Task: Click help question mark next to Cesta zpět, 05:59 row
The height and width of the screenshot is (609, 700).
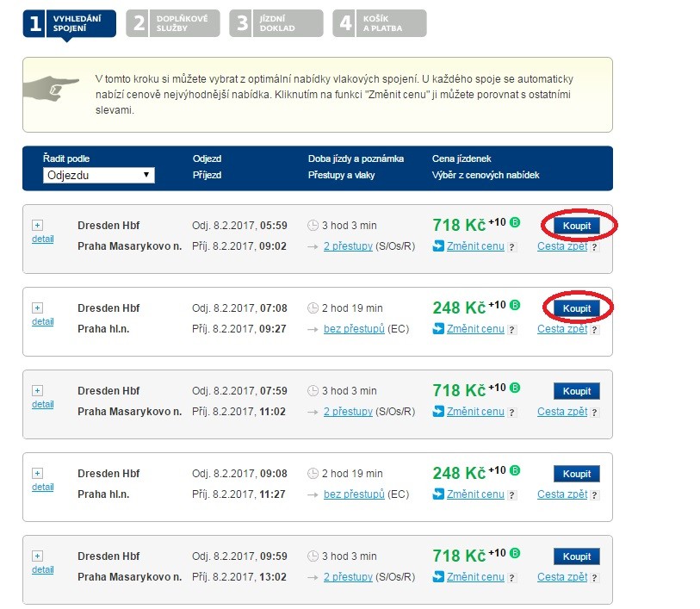Action: point(594,247)
